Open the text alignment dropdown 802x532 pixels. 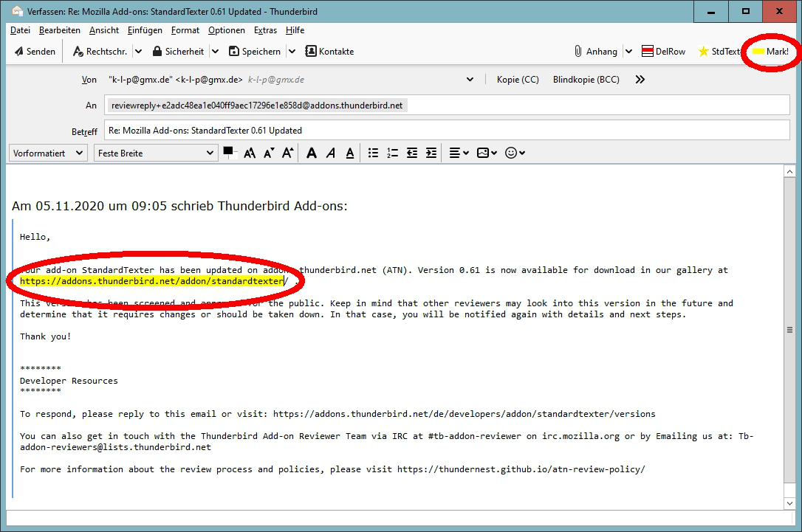[x=459, y=153]
